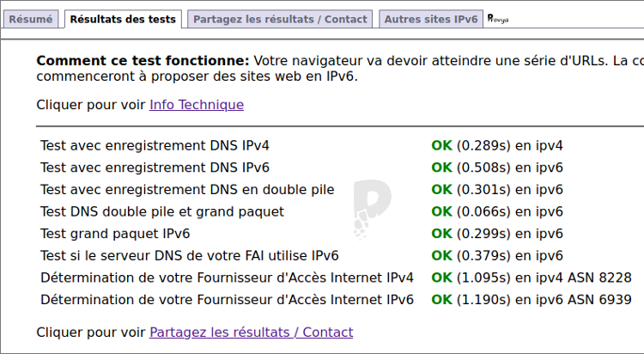Select the DNS double pile test label
The image size is (644, 354).
(x=187, y=190)
